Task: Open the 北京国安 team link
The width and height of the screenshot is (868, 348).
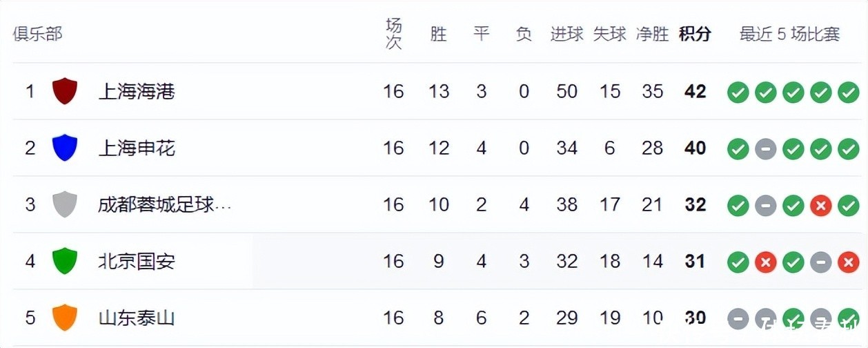Action: pyautogui.click(x=137, y=261)
